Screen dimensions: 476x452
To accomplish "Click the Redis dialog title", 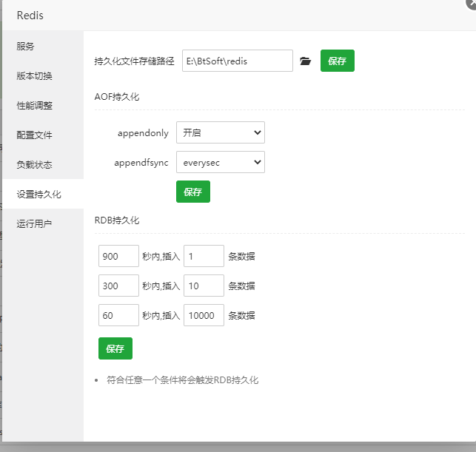I will pos(30,16).
